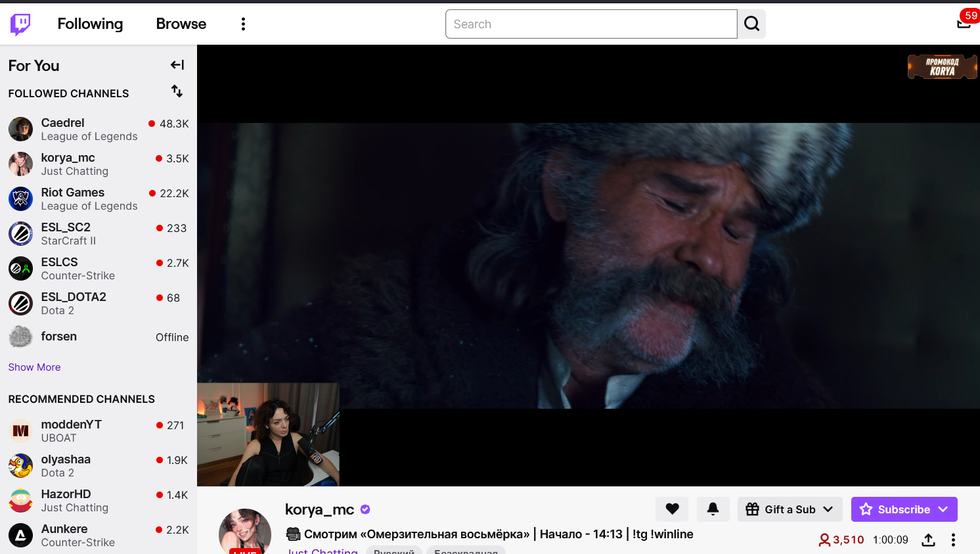
Task: Open olyashaa recommended channel
Action: [x=99, y=466]
